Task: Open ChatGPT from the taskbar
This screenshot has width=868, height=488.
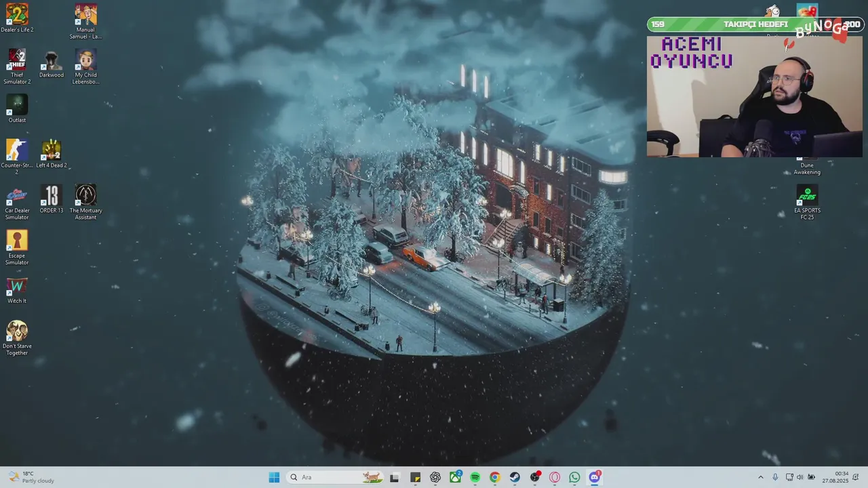Action: [x=435, y=477]
